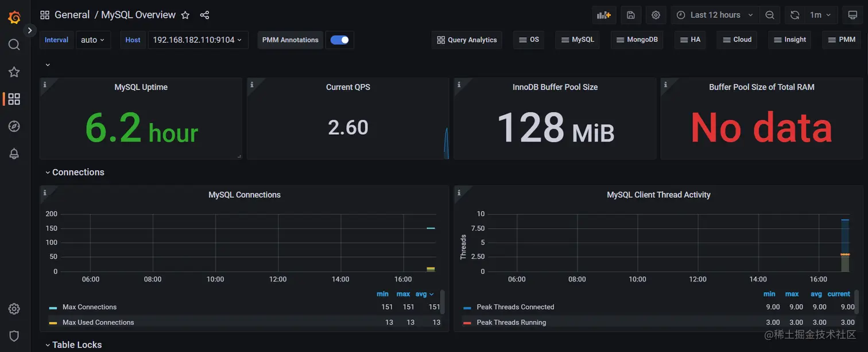Viewport: 868px width, 352px height.
Task: Change the Peak Threads Connected color swatch
Action: 467,308
